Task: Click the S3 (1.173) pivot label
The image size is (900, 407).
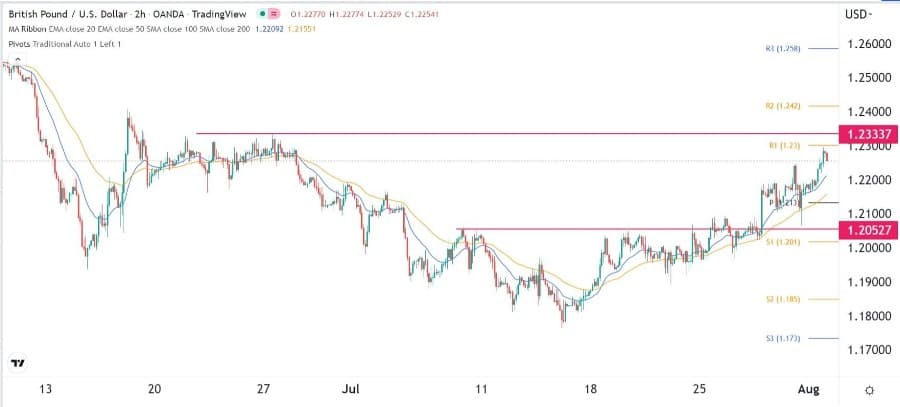Action: (x=781, y=339)
